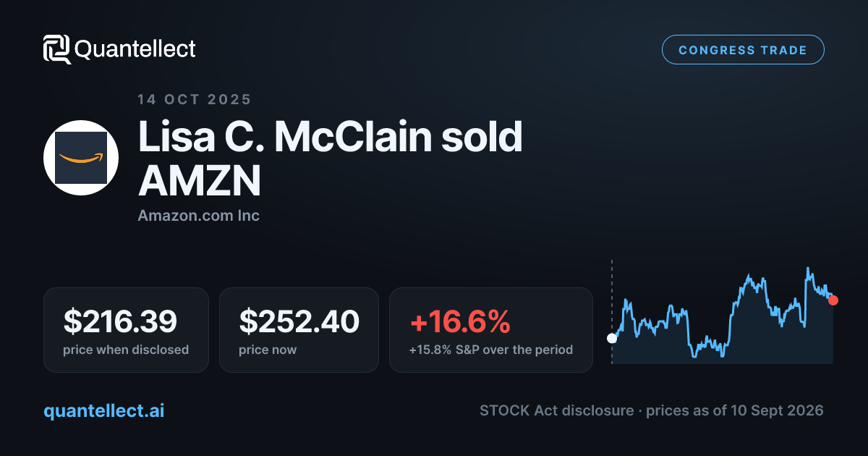Select the red end-point chart marker
Screen dimensions: 868x456
tap(833, 300)
